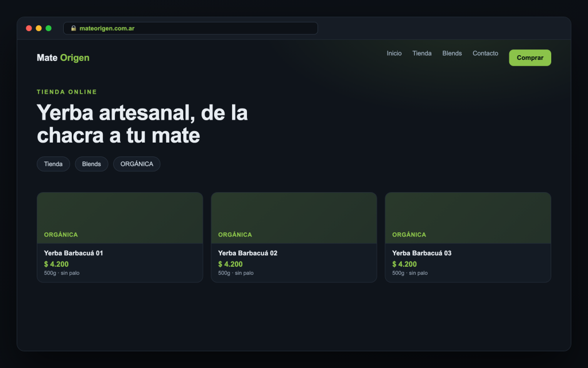The height and width of the screenshot is (368, 588).
Task: Open the Contacto nav link
Action: point(485,53)
